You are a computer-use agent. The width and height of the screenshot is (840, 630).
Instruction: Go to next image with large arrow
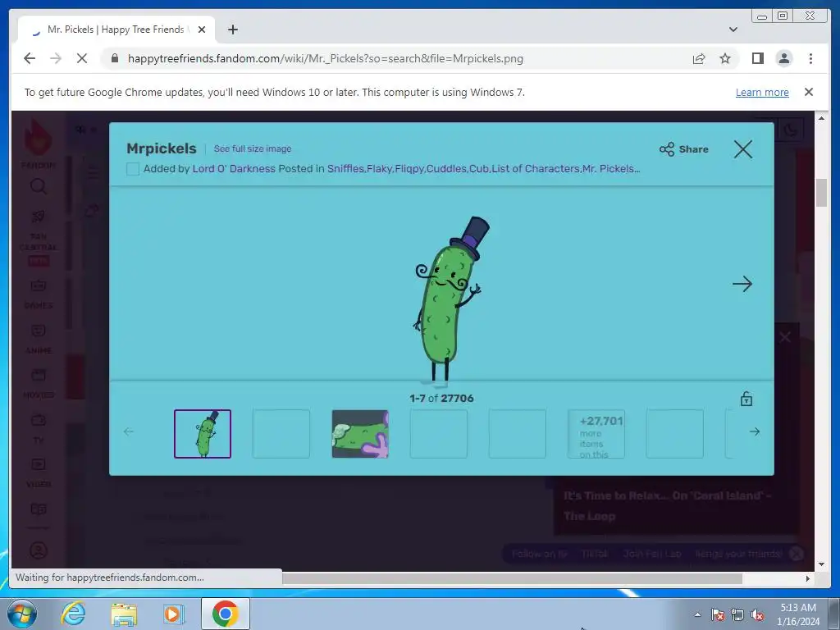pos(742,284)
